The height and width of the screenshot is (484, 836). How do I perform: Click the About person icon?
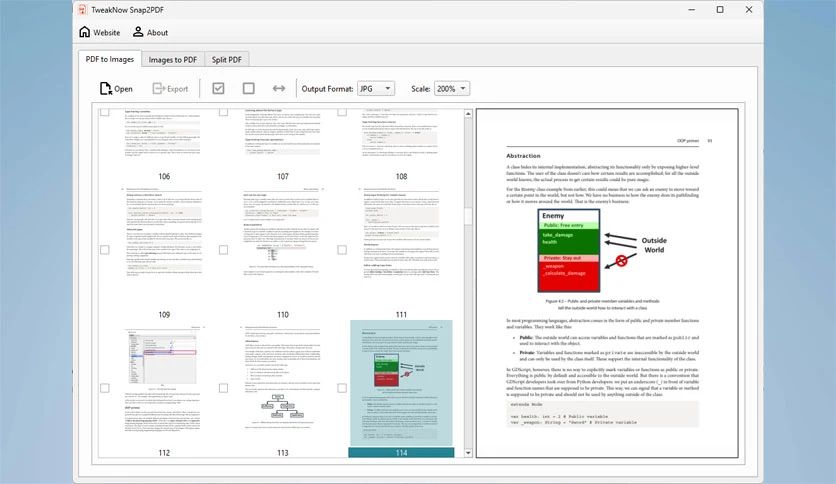click(138, 32)
